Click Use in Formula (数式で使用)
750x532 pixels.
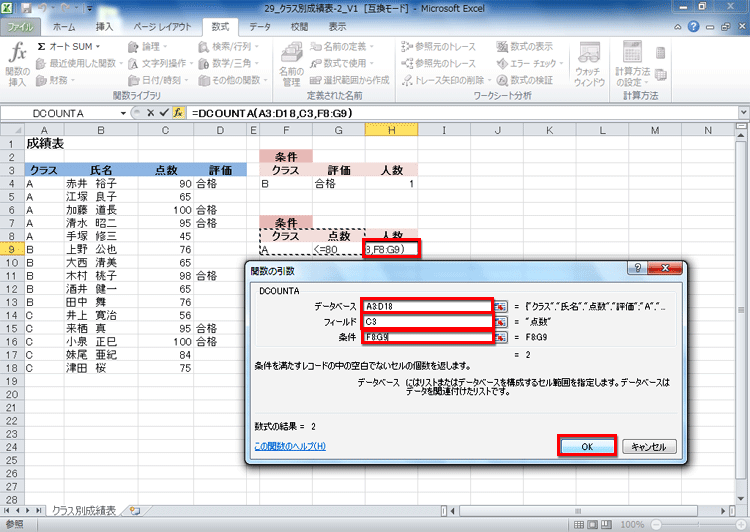pos(342,63)
